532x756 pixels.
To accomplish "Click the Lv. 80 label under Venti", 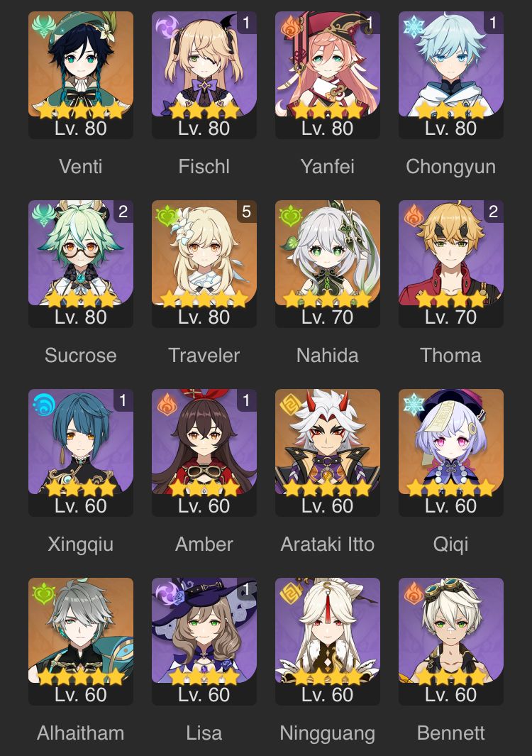I will [81, 128].
